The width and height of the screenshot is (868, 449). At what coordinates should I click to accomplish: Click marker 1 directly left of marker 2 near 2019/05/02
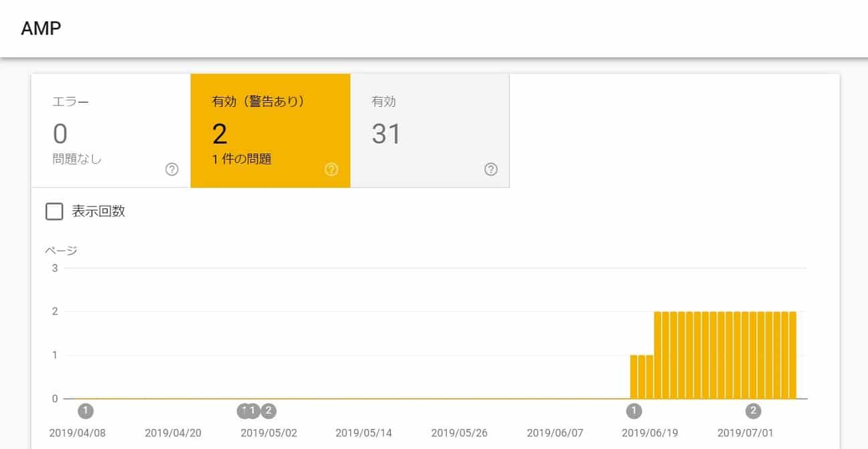pyautogui.click(x=253, y=410)
